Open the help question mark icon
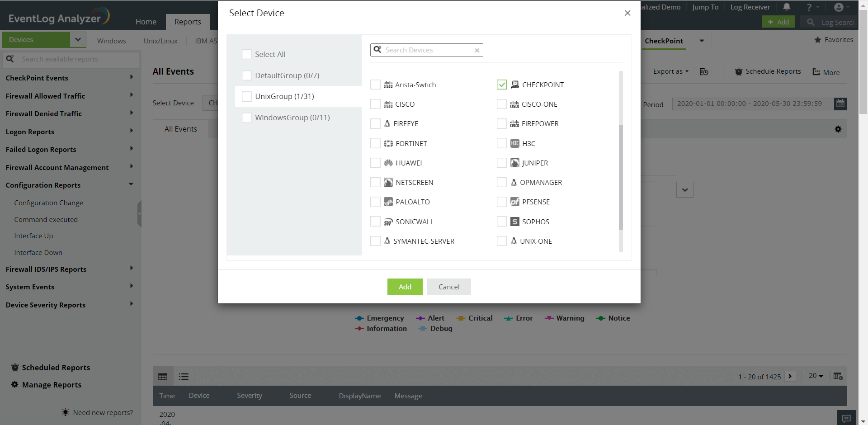Screen dimensions: 868x425 click(x=809, y=7)
